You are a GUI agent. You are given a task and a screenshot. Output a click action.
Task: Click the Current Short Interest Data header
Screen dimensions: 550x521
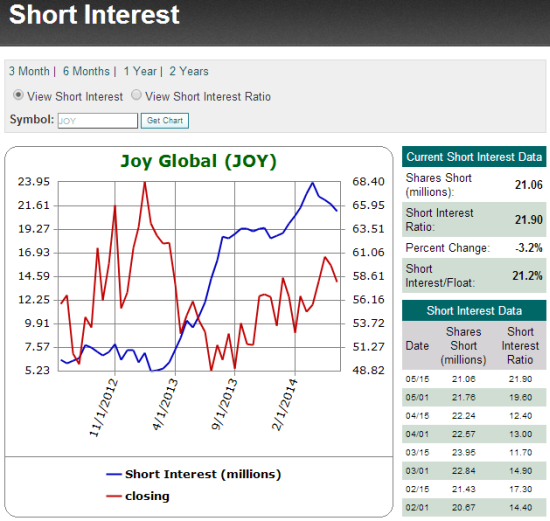[x=474, y=156]
